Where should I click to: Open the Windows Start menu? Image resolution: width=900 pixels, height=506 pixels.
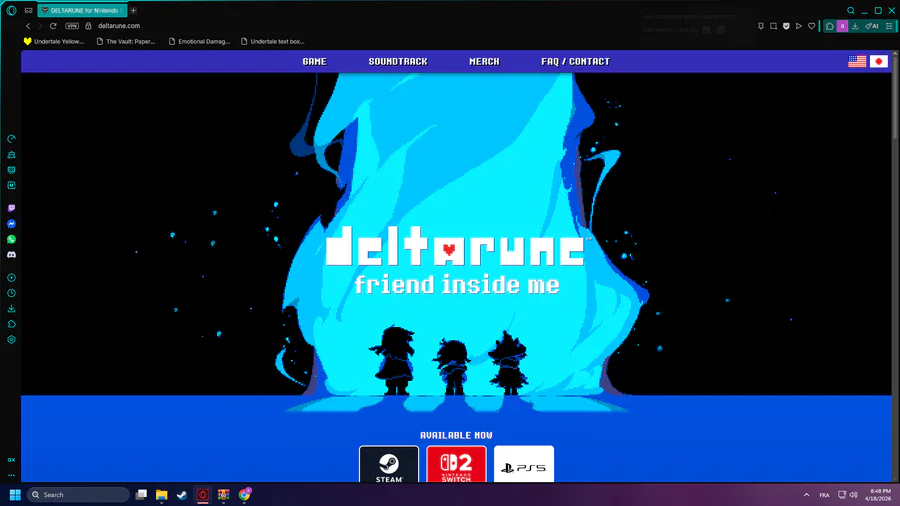[x=15, y=495]
